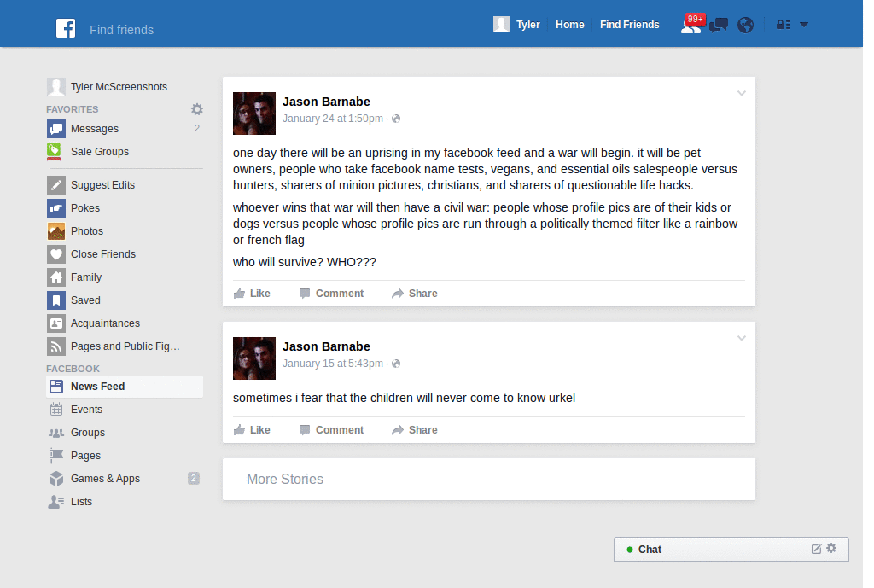Click the Games & Apps count badge

pos(194,478)
